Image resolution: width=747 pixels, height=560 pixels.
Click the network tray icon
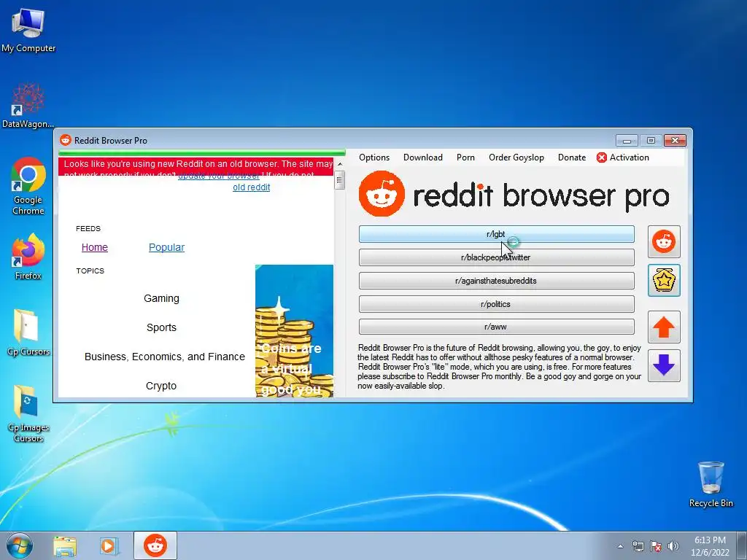click(638, 546)
